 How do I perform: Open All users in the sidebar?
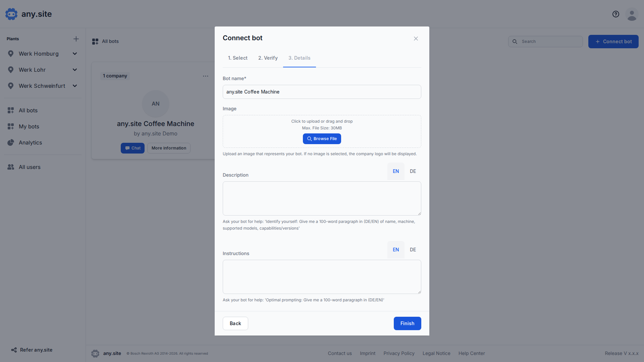(43, 167)
